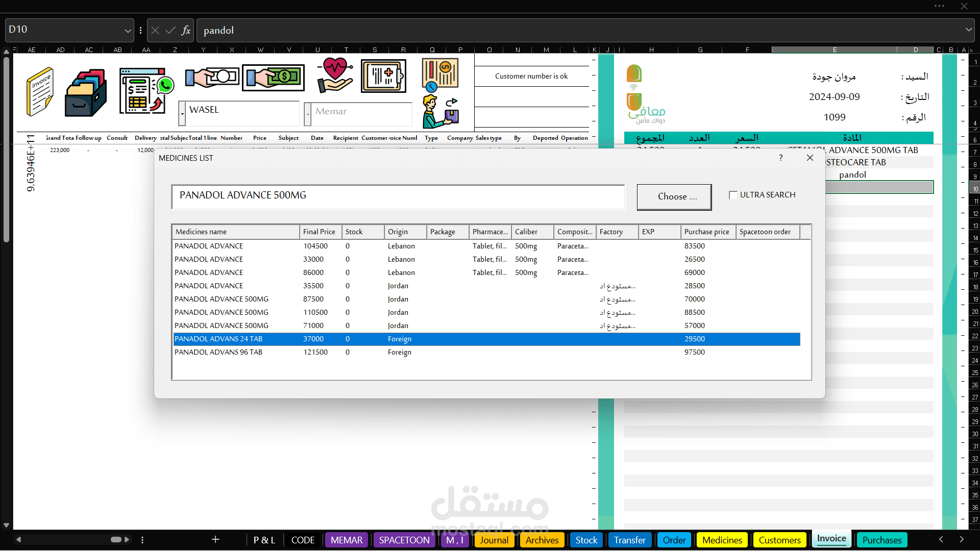Click the barcode invoice clock icon
980x551 pixels.
click(x=440, y=74)
